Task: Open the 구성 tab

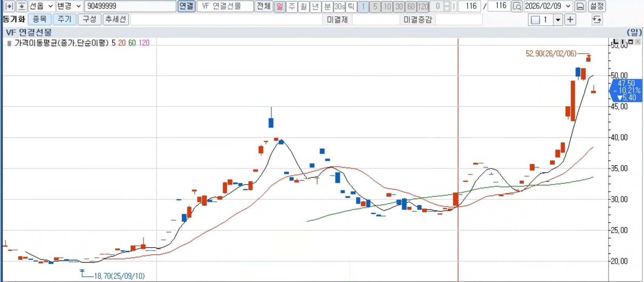Action: pos(90,19)
